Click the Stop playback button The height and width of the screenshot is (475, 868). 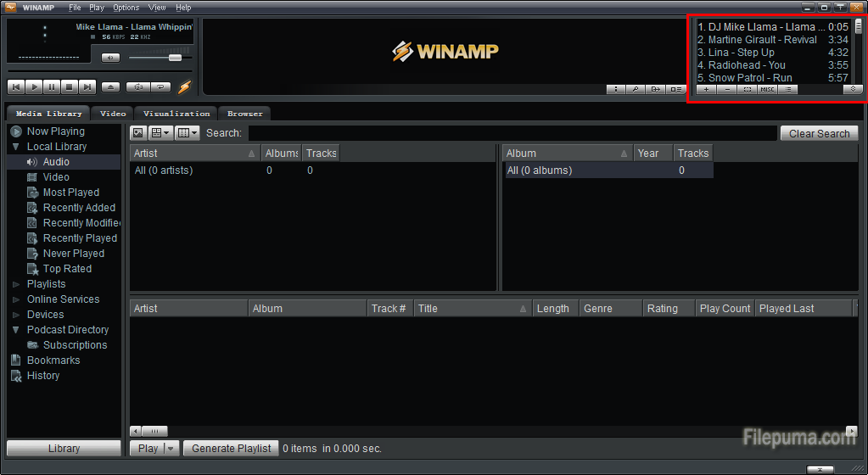(69, 87)
